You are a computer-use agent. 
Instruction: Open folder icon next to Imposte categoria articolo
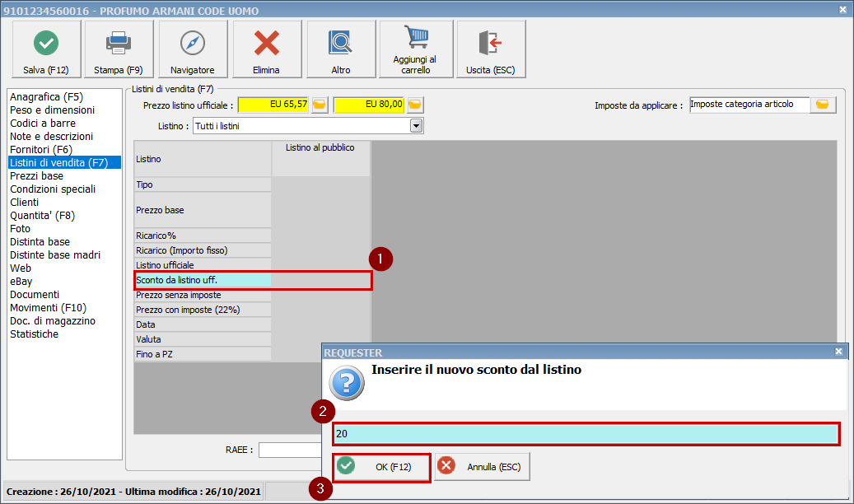point(823,105)
